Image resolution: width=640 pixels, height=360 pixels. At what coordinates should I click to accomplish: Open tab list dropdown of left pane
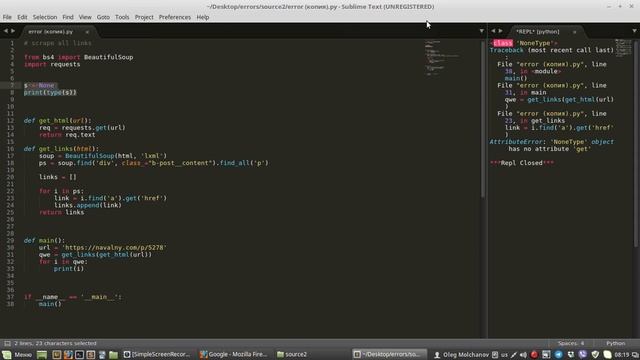coord(482,31)
